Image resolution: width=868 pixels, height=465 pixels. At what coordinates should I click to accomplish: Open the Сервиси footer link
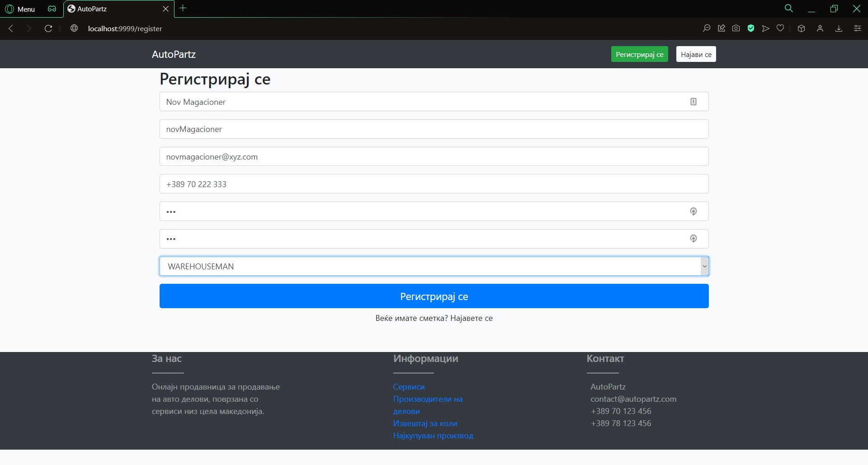click(x=409, y=387)
